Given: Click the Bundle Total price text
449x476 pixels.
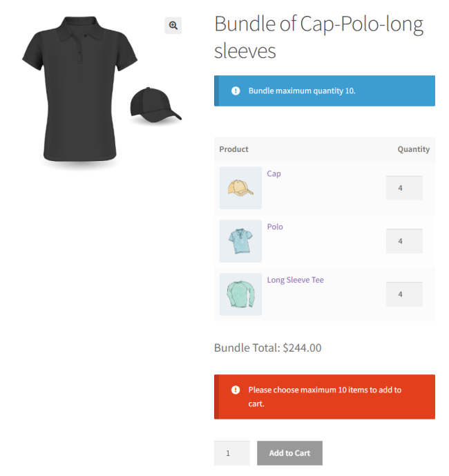Looking at the screenshot, I should [x=268, y=348].
